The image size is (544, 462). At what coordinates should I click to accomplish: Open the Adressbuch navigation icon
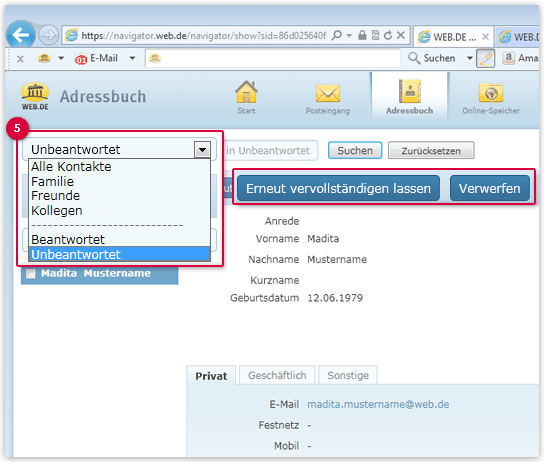point(409,91)
